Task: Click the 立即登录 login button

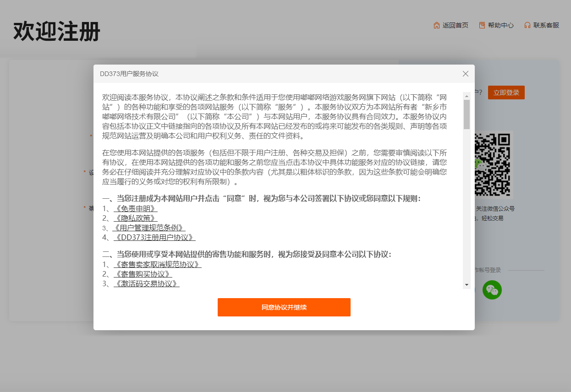Action: tap(506, 92)
